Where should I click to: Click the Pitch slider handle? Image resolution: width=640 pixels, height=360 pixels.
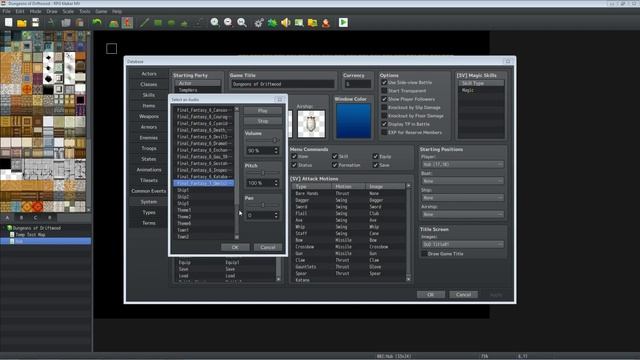pos(263,173)
